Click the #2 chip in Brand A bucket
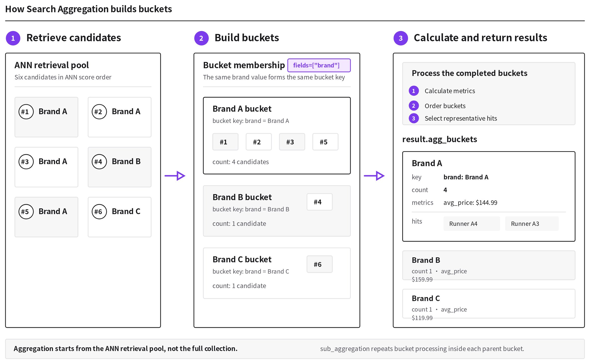The height and width of the screenshot is (364, 590). pos(258,142)
